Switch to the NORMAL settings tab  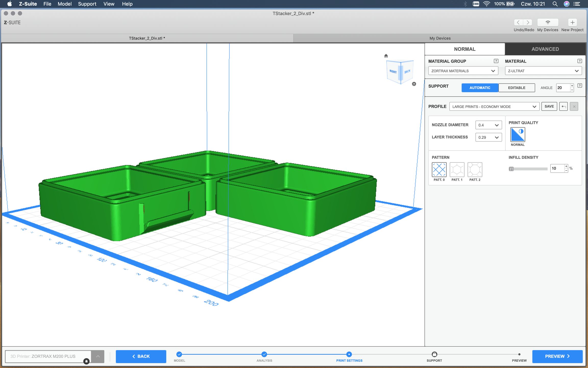(x=465, y=49)
